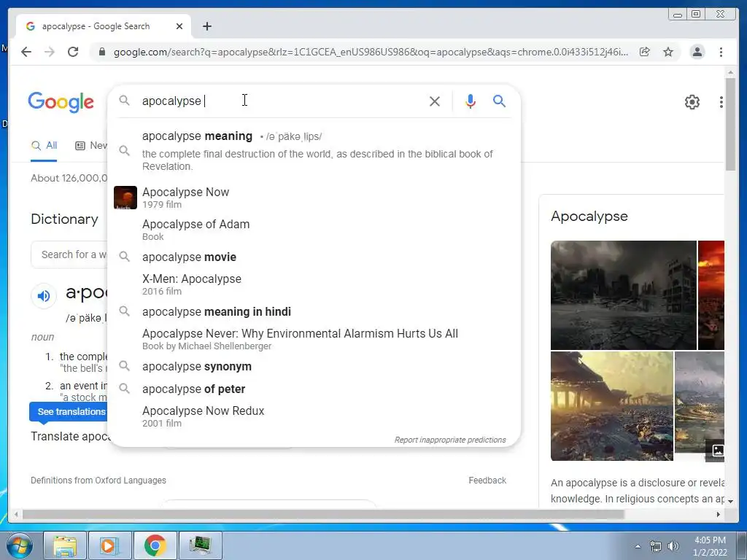Viewport: 747px width, 560px height.
Task: Click Report inappropriate predictions link
Action: click(x=450, y=440)
